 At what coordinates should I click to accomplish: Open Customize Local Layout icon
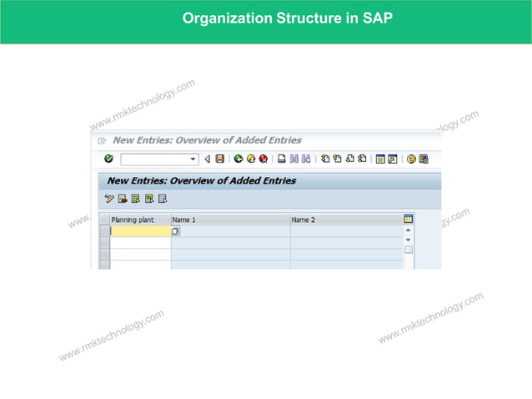424,159
